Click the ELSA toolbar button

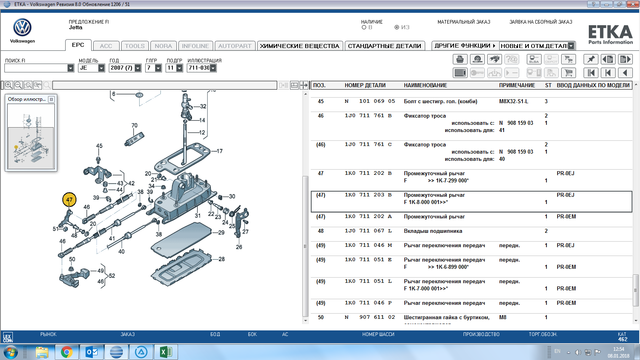[x=534, y=59]
